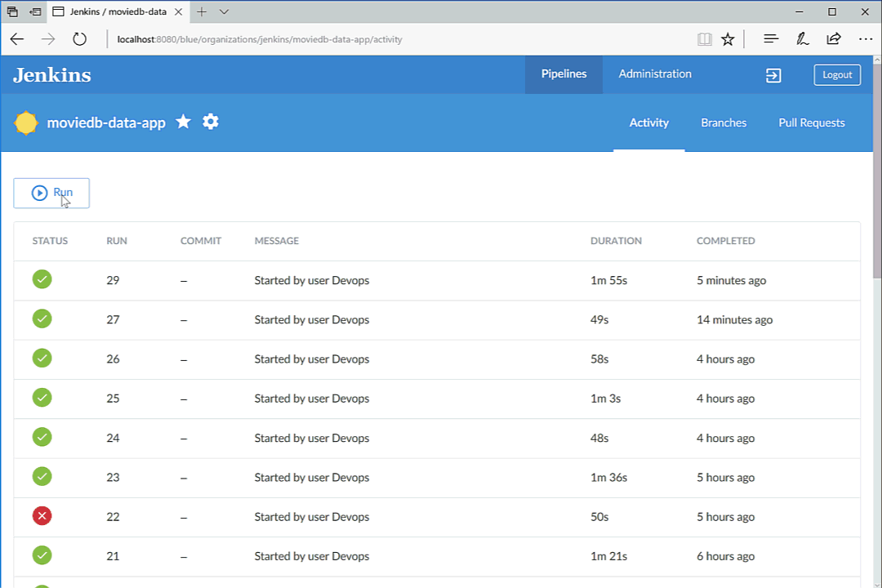Click the add notes pen icon
Image resolution: width=882 pixels, height=588 pixels.
click(x=802, y=39)
